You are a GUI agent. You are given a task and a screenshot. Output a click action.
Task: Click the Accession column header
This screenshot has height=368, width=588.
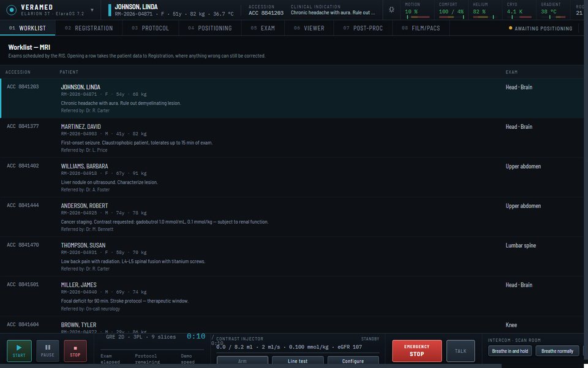coord(18,72)
